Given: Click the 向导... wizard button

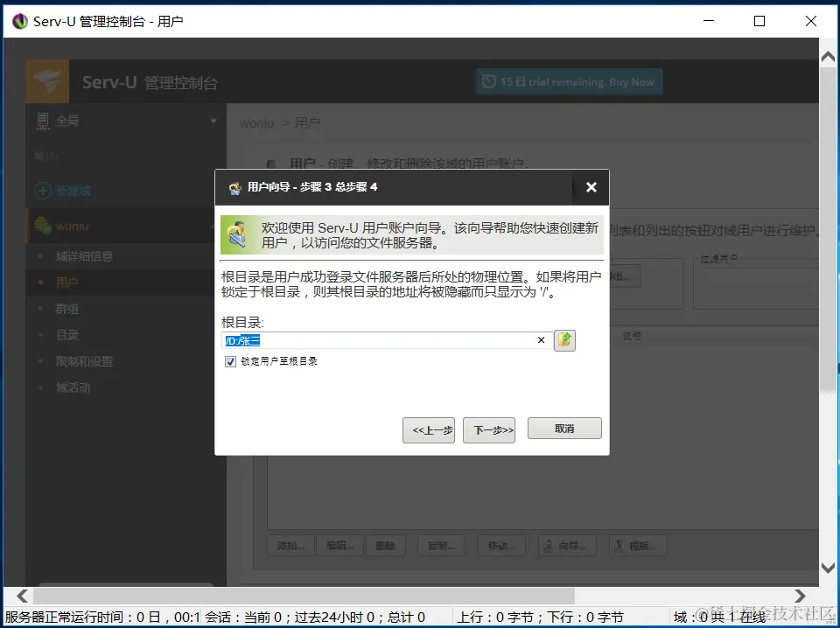Looking at the screenshot, I should (567, 546).
